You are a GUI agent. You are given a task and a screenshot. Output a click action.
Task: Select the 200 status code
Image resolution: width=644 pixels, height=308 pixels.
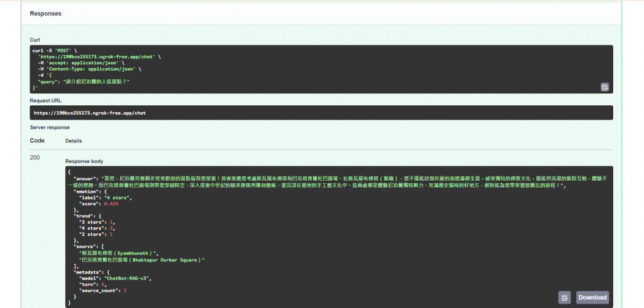pyautogui.click(x=35, y=157)
